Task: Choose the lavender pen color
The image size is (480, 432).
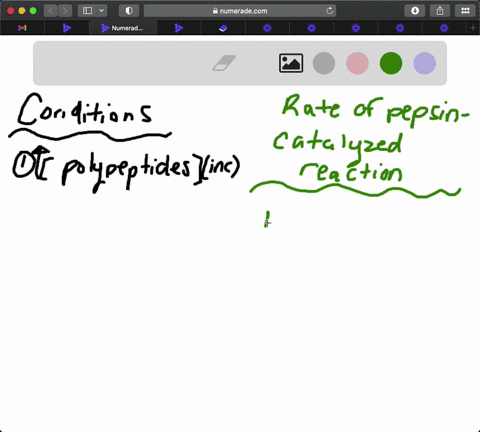Action: (425, 63)
